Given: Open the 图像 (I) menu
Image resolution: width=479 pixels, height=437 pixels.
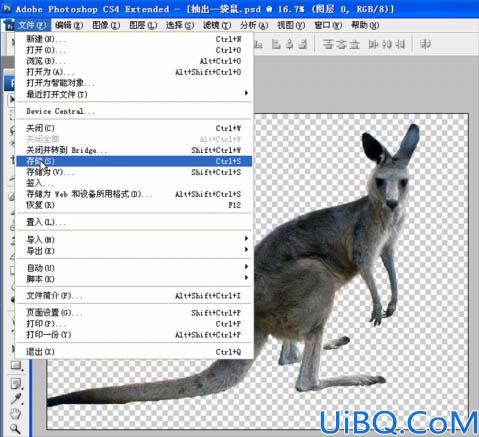Looking at the screenshot, I should (106, 25).
